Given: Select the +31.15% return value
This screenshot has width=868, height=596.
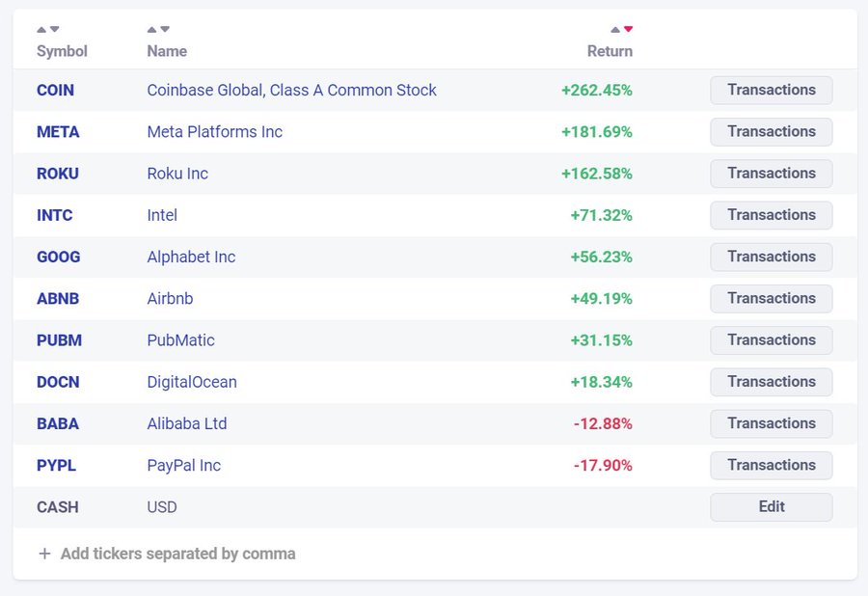Looking at the screenshot, I should pyautogui.click(x=601, y=340).
